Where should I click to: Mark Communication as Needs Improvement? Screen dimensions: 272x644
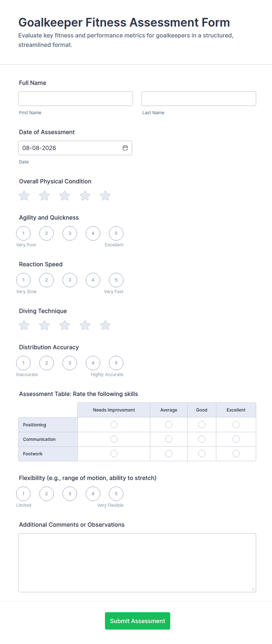point(114,439)
